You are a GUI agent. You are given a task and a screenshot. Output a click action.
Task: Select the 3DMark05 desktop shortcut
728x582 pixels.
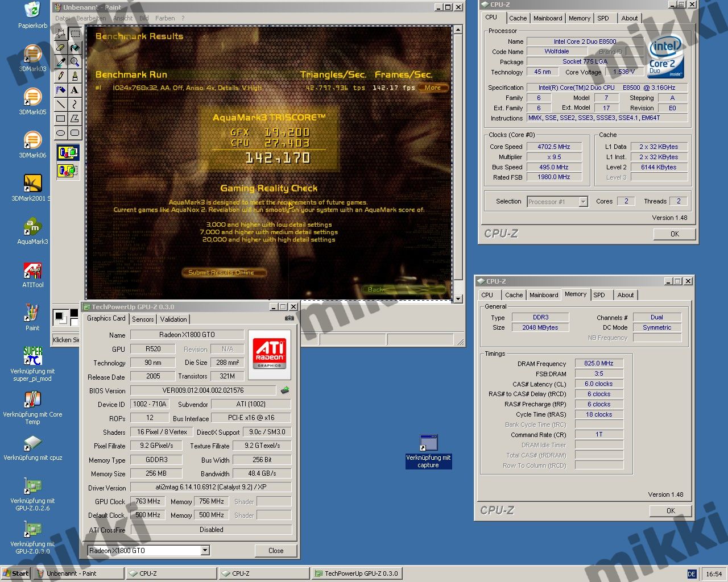[x=32, y=102]
